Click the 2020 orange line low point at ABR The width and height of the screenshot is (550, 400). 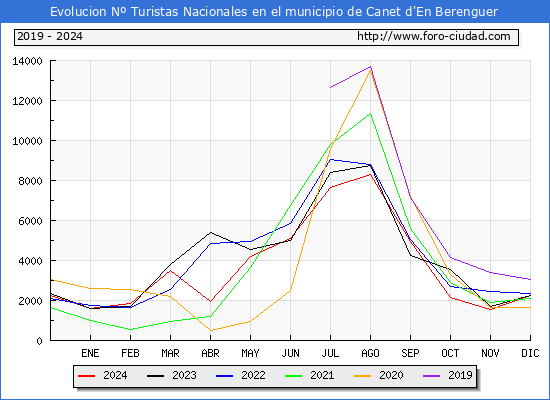point(210,330)
